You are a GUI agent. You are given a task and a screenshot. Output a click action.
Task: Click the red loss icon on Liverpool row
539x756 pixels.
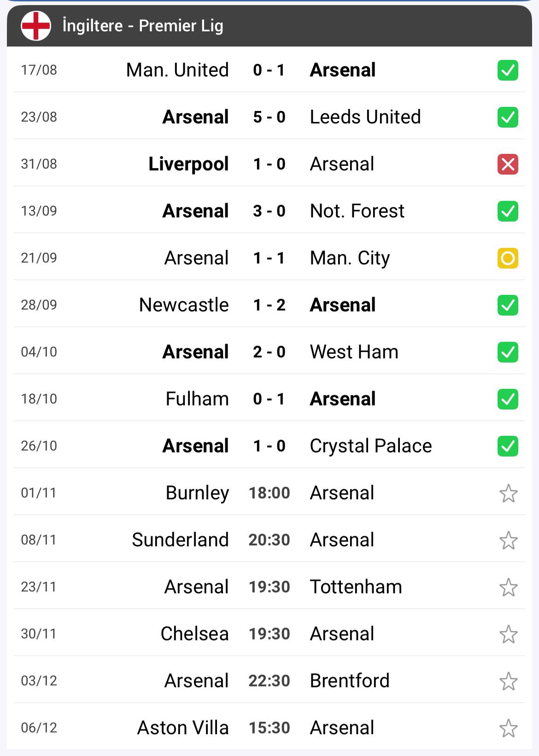tap(508, 164)
